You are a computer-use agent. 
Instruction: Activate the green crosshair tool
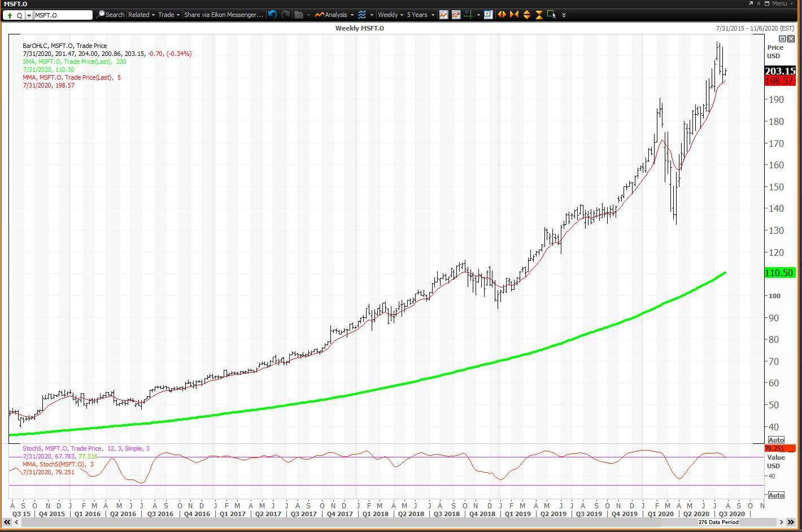tap(468, 15)
